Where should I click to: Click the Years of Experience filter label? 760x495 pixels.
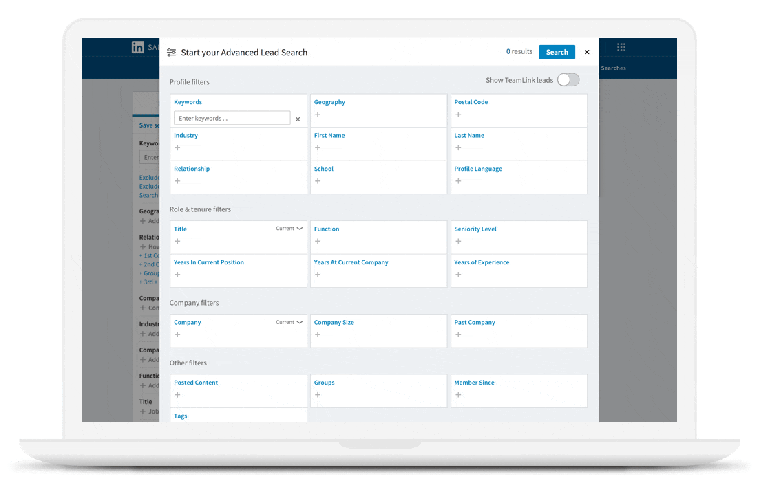click(x=481, y=263)
